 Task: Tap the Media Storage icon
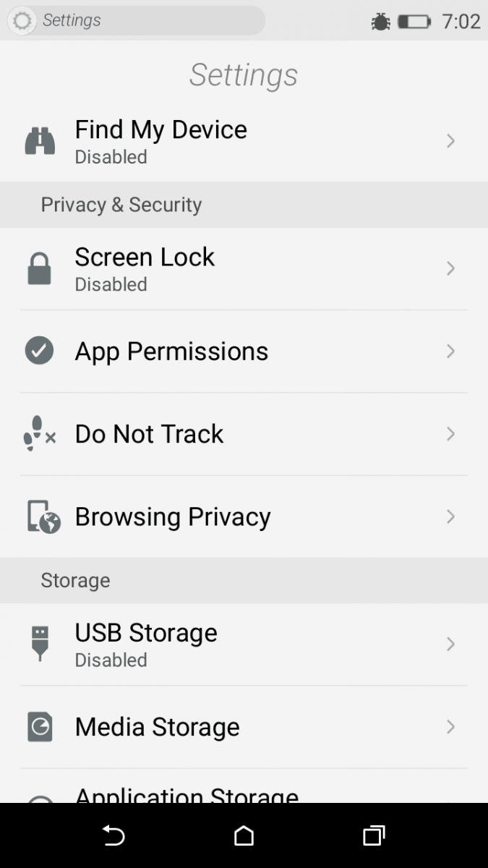[40, 726]
